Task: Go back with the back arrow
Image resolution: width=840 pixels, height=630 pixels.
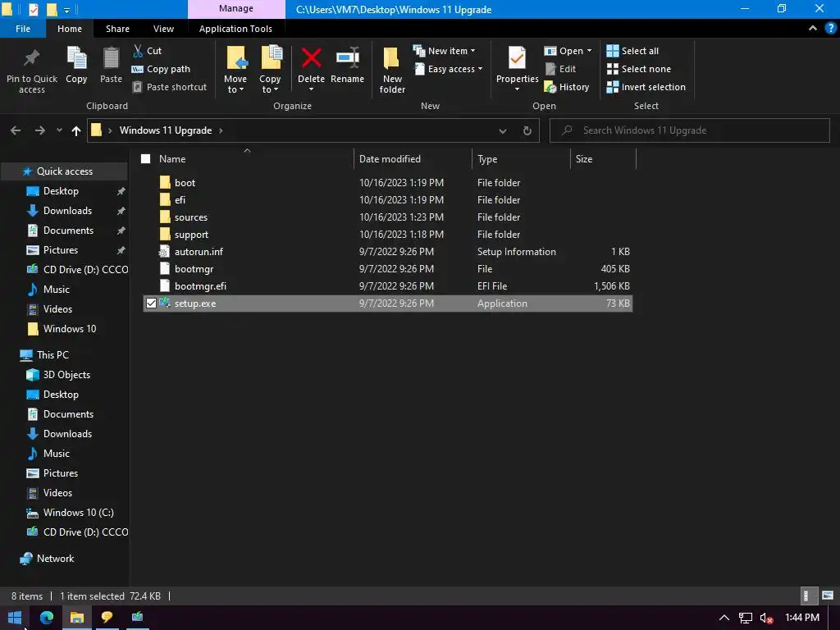Action: click(x=16, y=130)
